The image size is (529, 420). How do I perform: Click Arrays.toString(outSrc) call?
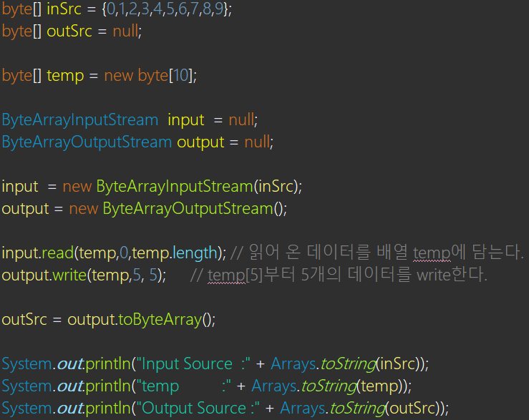click(x=361, y=409)
